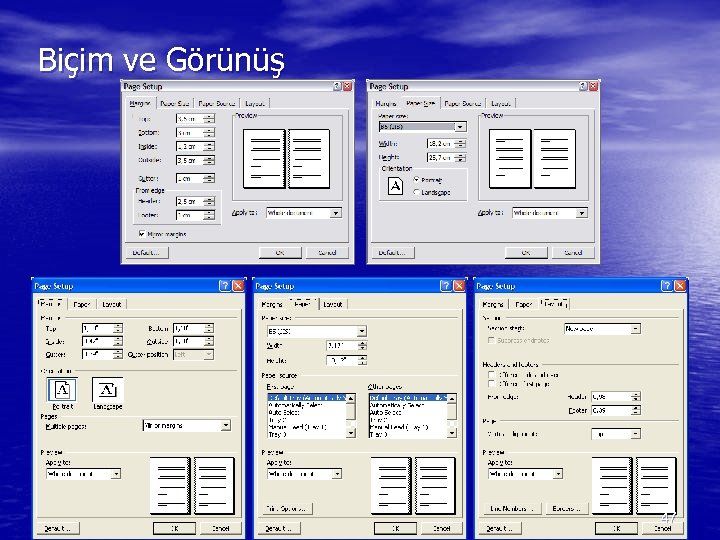The image size is (720, 540).
Task: Switch to the Paper Source tab in the gray Paper Size dialog
Action: (x=462, y=103)
